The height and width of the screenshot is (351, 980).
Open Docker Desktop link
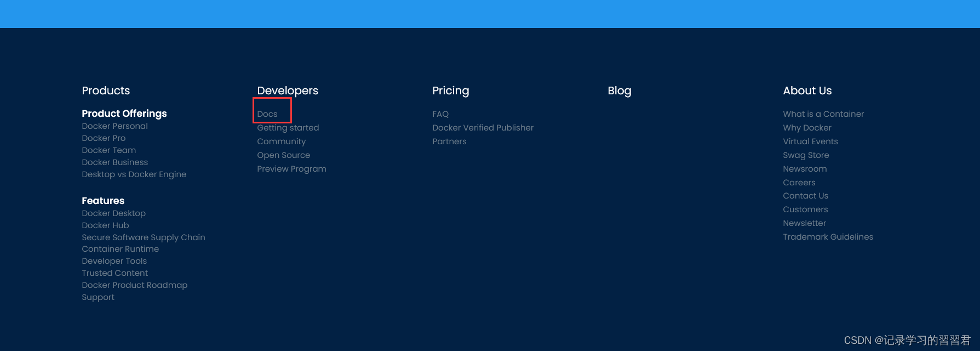pos(114,213)
